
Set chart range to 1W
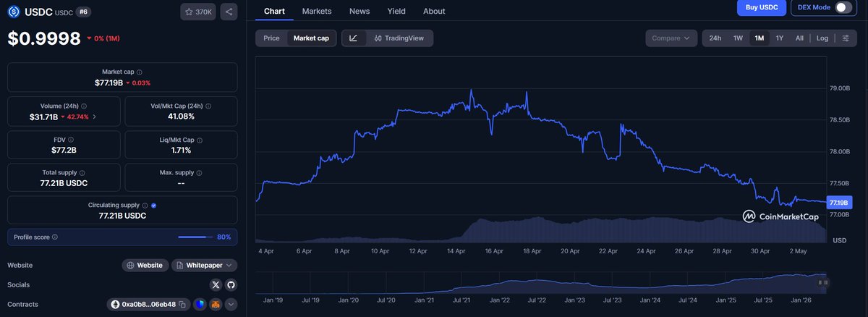738,38
